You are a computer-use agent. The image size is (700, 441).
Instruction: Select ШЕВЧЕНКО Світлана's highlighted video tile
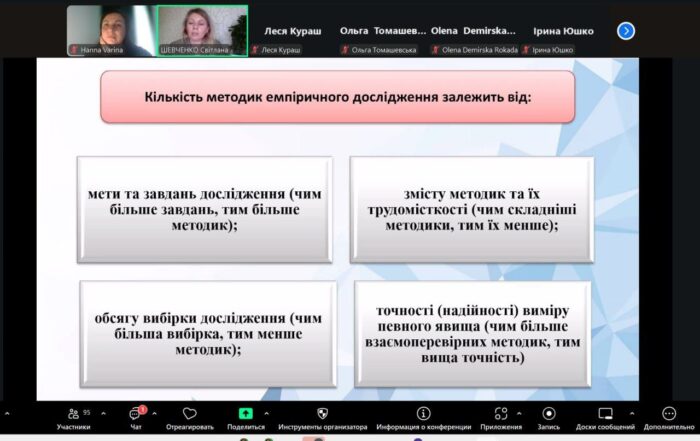[x=202, y=30]
